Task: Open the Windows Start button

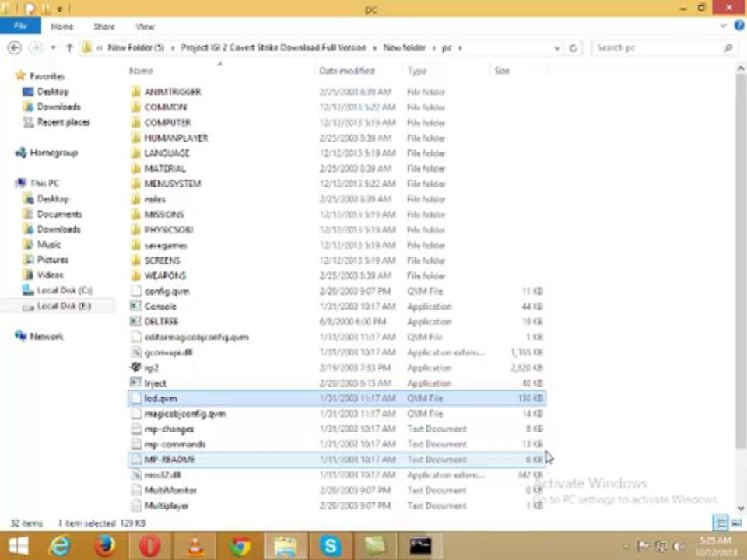Action: pos(19,546)
